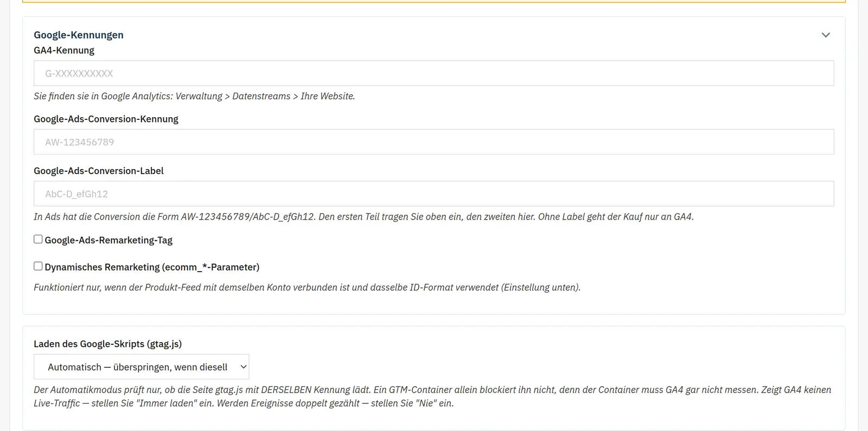Click the hint starting 'In Ads hat die Conversion'
This screenshot has width=868, height=431.
click(363, 217)
